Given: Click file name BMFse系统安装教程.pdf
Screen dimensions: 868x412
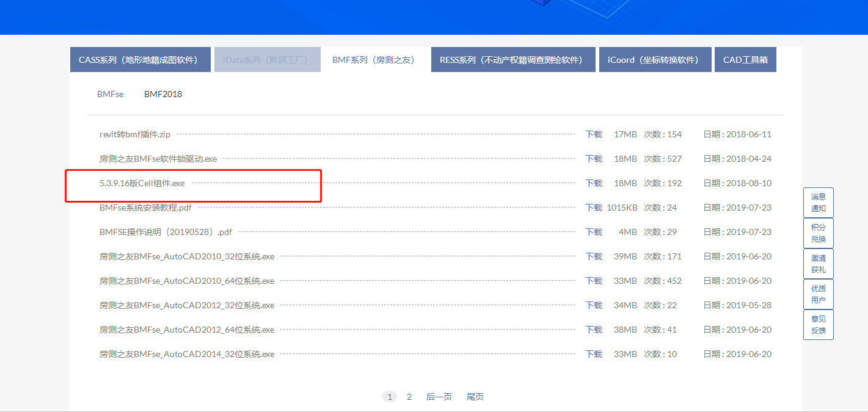Looking at the screenshot, I should click(x=145, y=208).
